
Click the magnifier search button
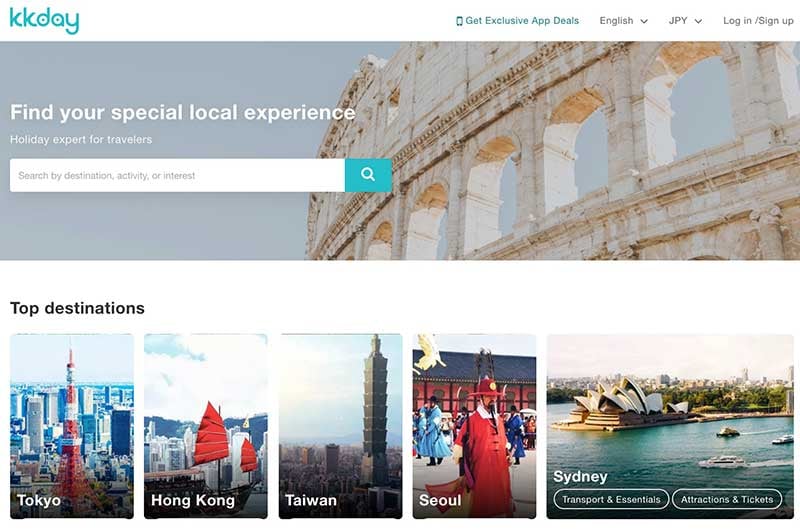click(x=368, y=175)
